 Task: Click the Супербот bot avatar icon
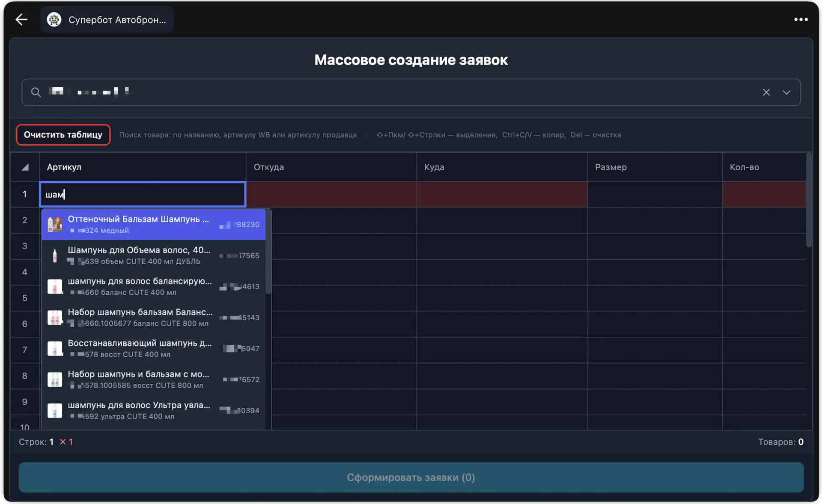(54, 20)
